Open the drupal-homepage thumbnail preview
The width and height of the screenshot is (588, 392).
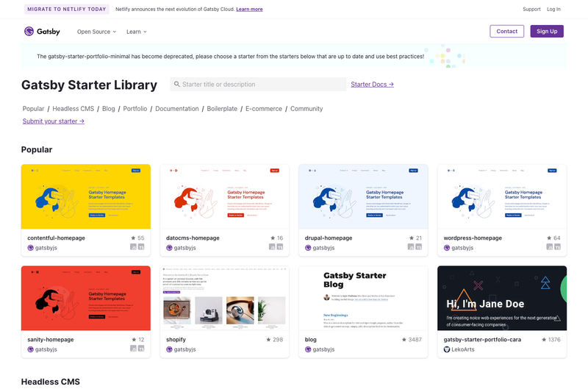point(363,196)
